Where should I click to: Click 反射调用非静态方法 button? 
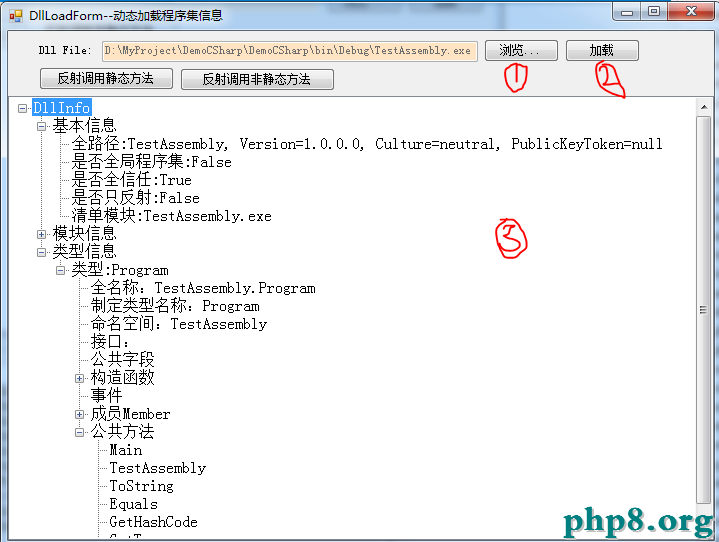[x=257, y=79]
